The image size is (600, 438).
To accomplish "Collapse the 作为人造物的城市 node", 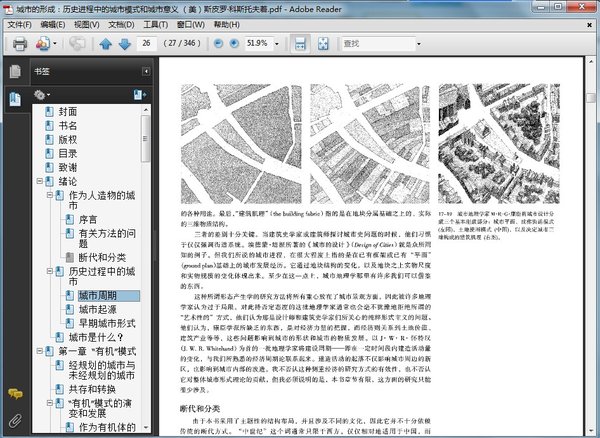I will (x=49, y=195).
